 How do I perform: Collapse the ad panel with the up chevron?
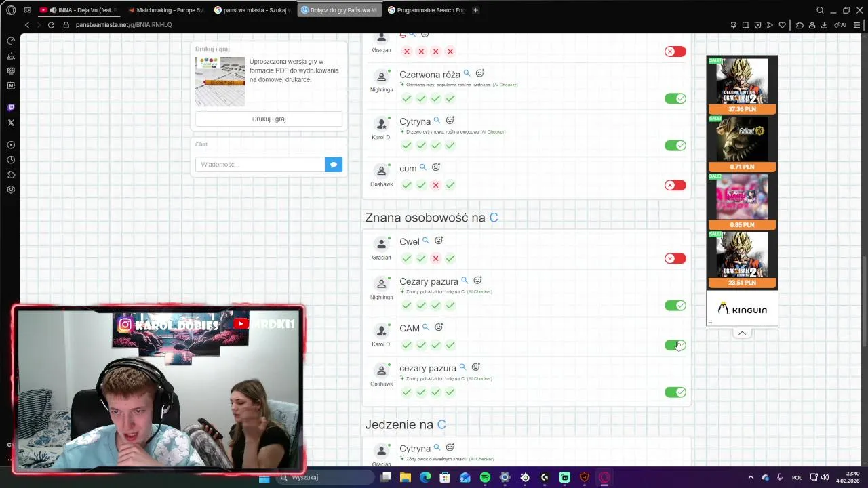coord(742,333)
